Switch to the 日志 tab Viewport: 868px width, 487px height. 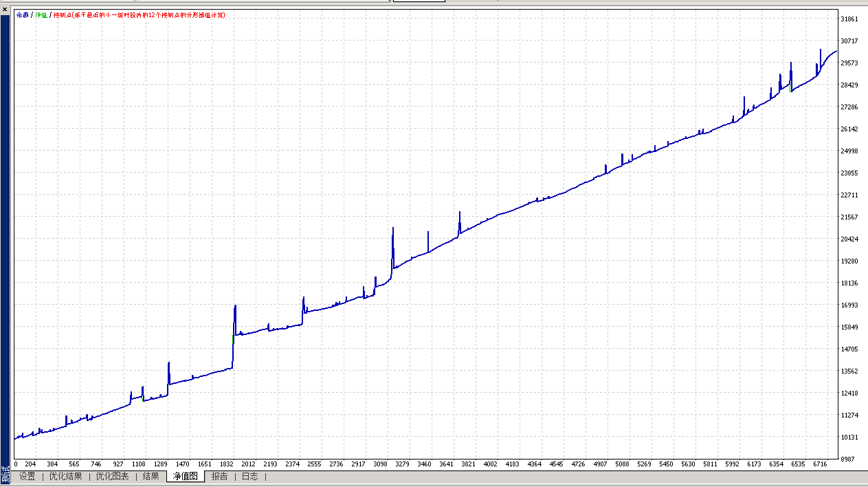(249, 476)
